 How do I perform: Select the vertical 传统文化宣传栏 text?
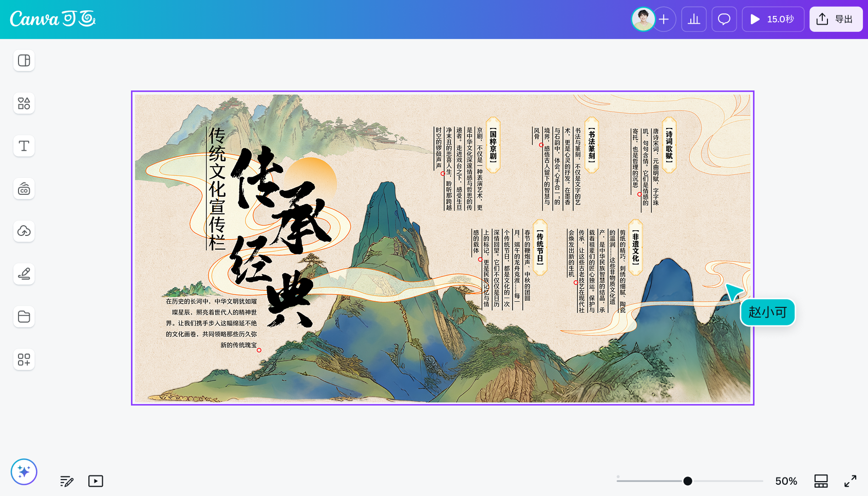click(x=217, y=189)
